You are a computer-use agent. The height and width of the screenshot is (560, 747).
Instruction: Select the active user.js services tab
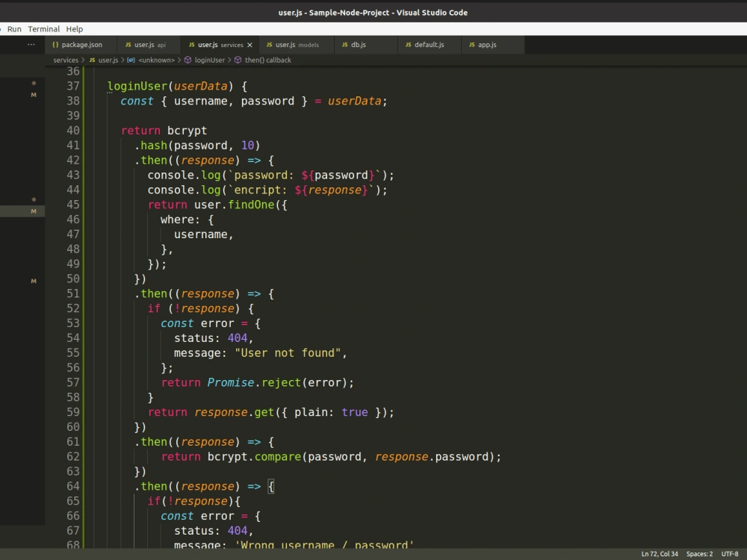(220, 45)
